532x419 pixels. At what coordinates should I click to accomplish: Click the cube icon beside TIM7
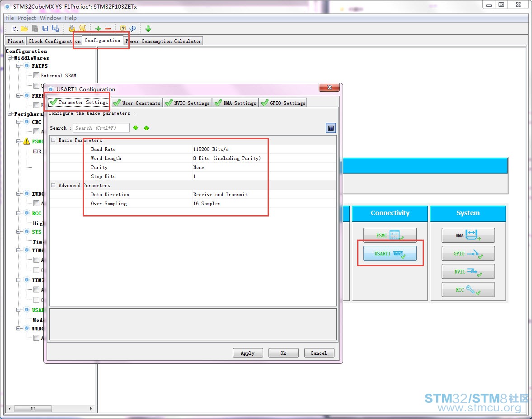pos(27,280)
